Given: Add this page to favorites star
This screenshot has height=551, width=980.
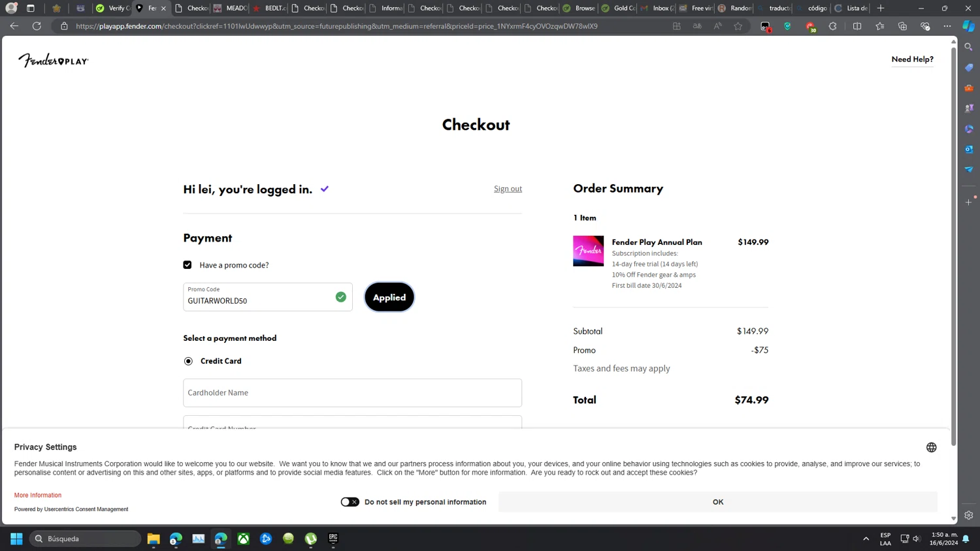Looking at the screenshot, I should click(738, 26).
